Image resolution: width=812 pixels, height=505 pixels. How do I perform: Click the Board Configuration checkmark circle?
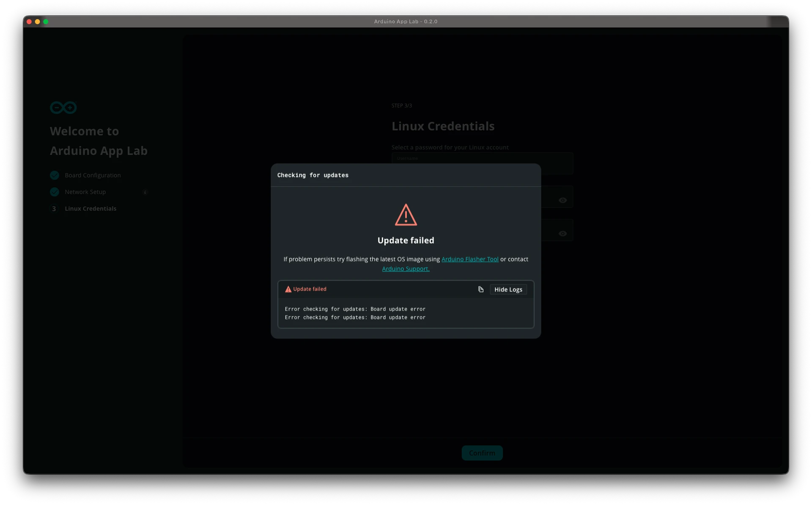tap(54, 175)
